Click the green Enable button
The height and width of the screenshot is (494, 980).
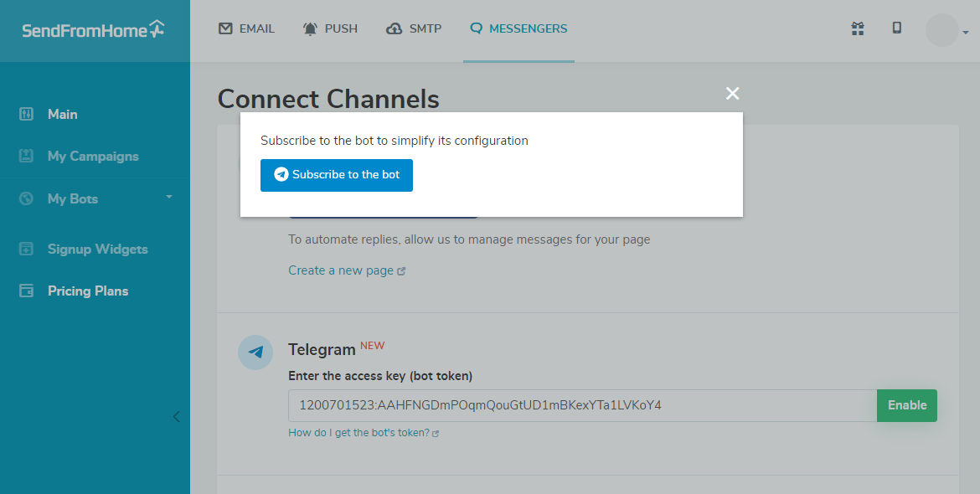click(x=907, y=405)
